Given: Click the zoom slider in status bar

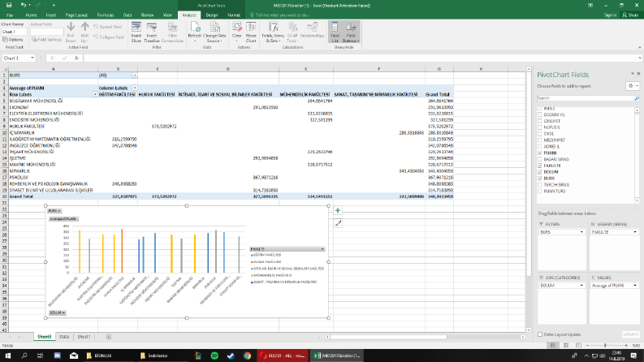Looking at the screenshot, I should tap(607, 346).
